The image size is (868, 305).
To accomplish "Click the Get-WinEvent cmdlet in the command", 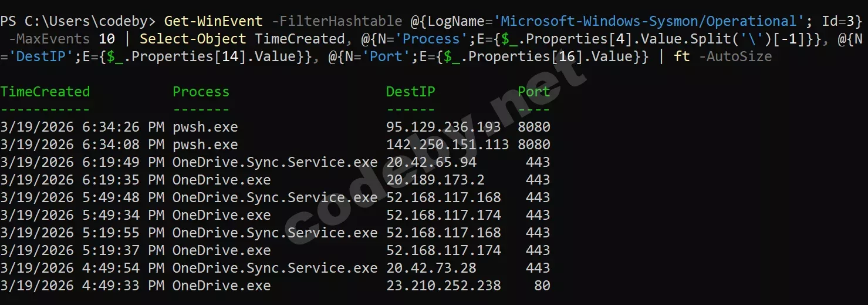I will coord(213,22).
